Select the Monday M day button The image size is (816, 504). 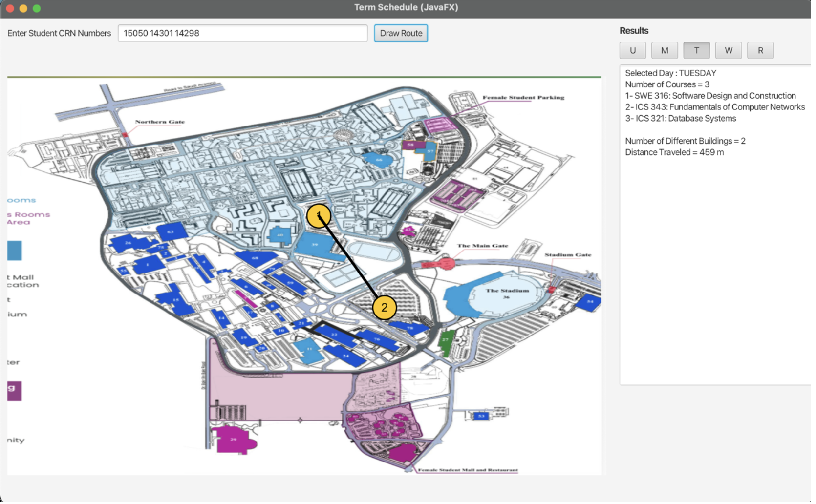click(665, 50)
